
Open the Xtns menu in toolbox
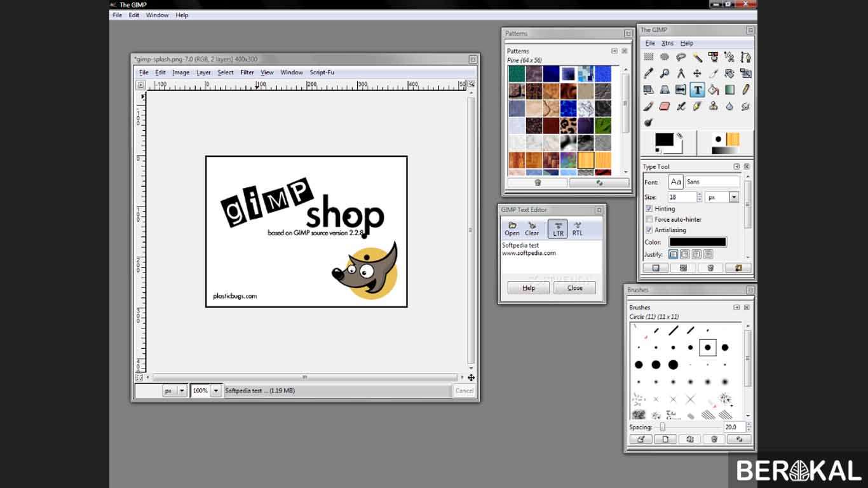(x=667, y=43)
